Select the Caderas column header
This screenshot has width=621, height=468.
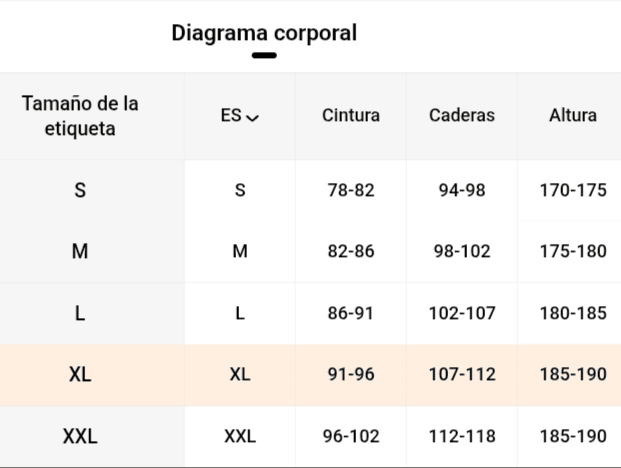pyautogui.click(x=462, y=115)
